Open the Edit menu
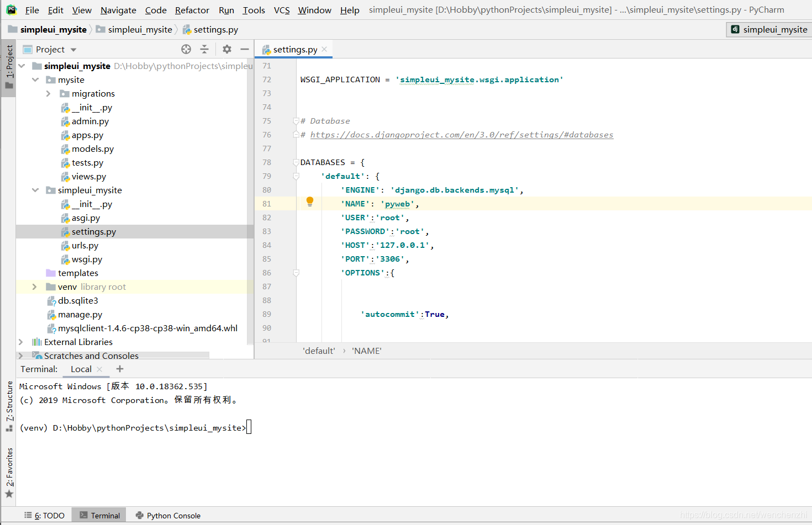 (55, 10)
